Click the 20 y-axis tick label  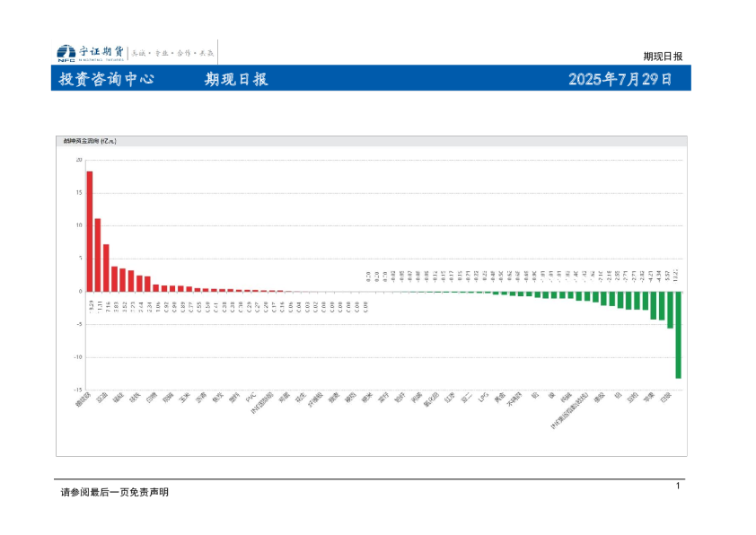(79, 160)
